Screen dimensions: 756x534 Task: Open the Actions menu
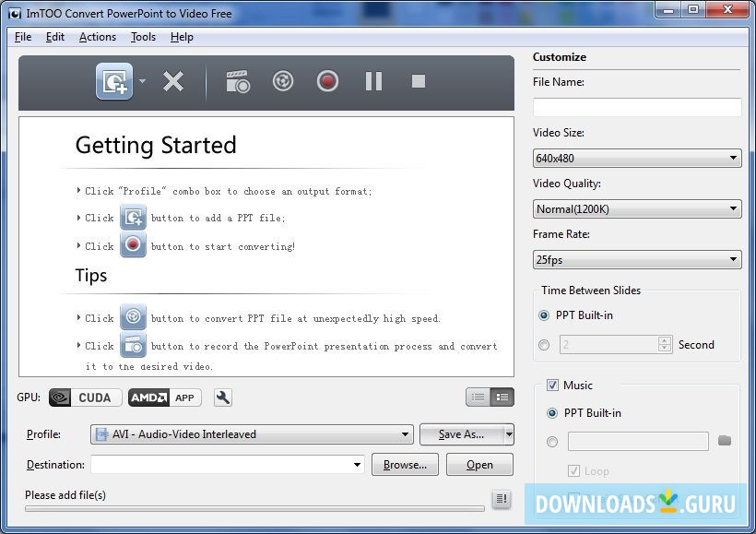98,37
